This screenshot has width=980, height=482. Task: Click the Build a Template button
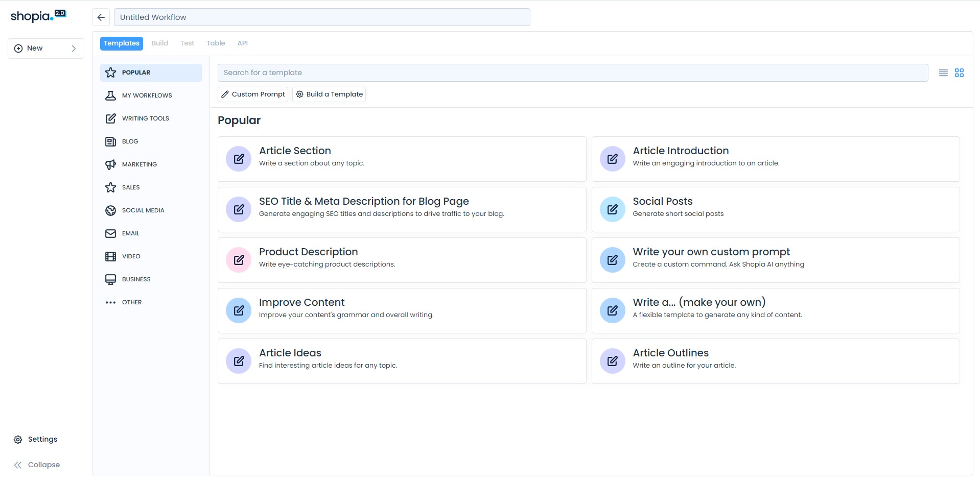(329, 94)
